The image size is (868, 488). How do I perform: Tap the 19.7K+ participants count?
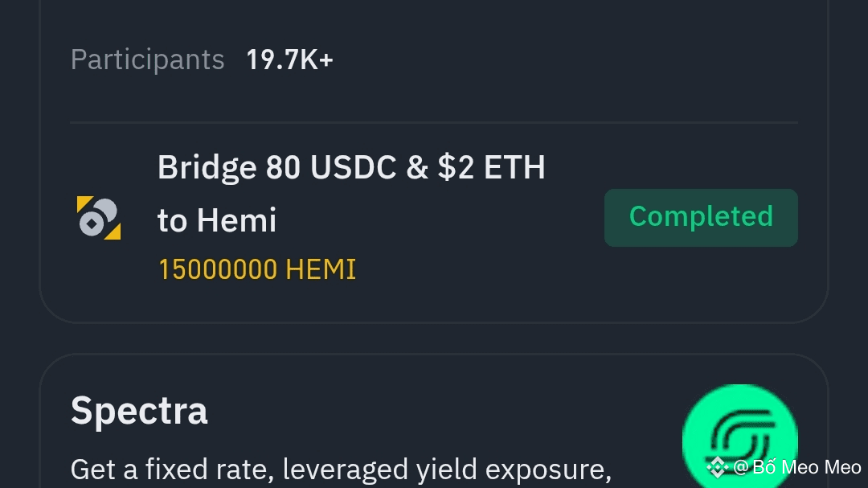click(289, 59)
